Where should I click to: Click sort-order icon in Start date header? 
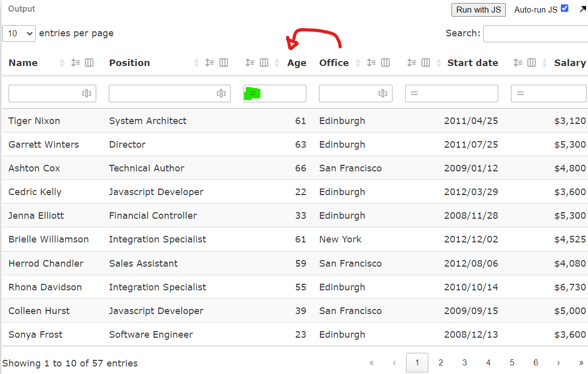tap(412, 63)
